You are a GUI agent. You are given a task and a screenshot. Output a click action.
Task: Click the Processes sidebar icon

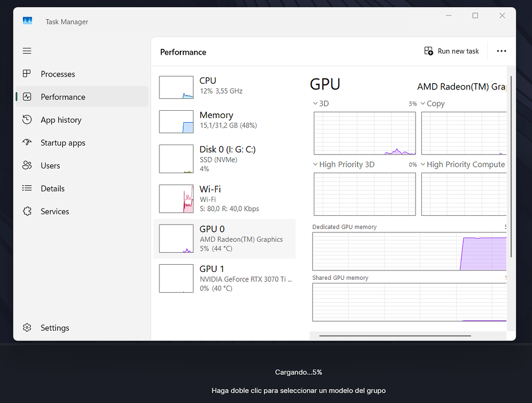point(27,74)
